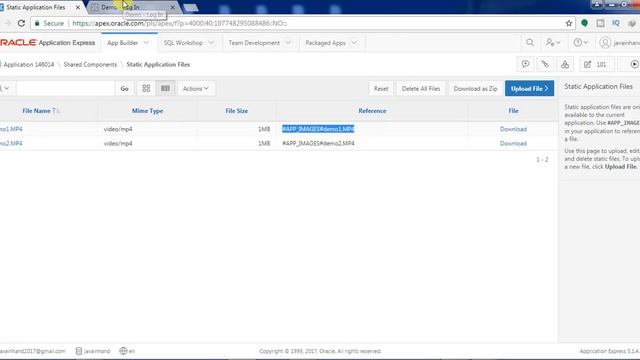Sort by File Name column header
This screenshot has height=360, width=640.
[36, 111]
